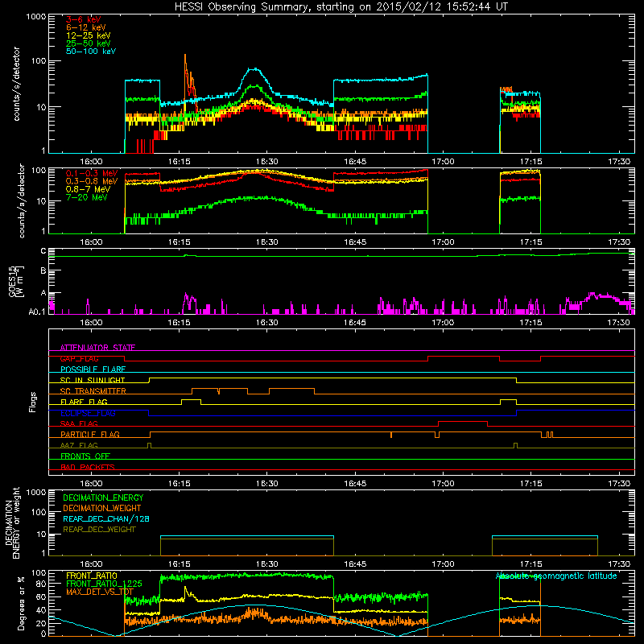This screenshot has width=644, height=644.
Task: Click the ATTENUATOR_STATE flag label
Action: [x=97, y=348]
